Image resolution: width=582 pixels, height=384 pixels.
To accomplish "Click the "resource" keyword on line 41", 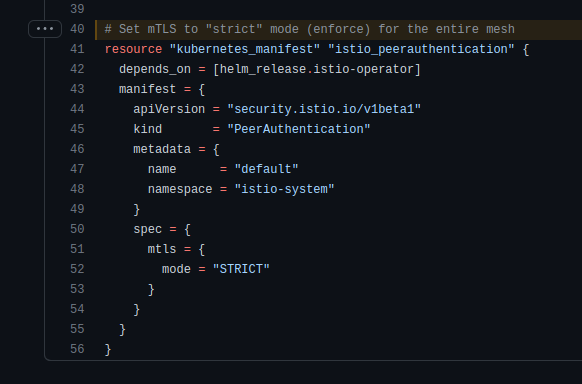I will pos(133,49).
